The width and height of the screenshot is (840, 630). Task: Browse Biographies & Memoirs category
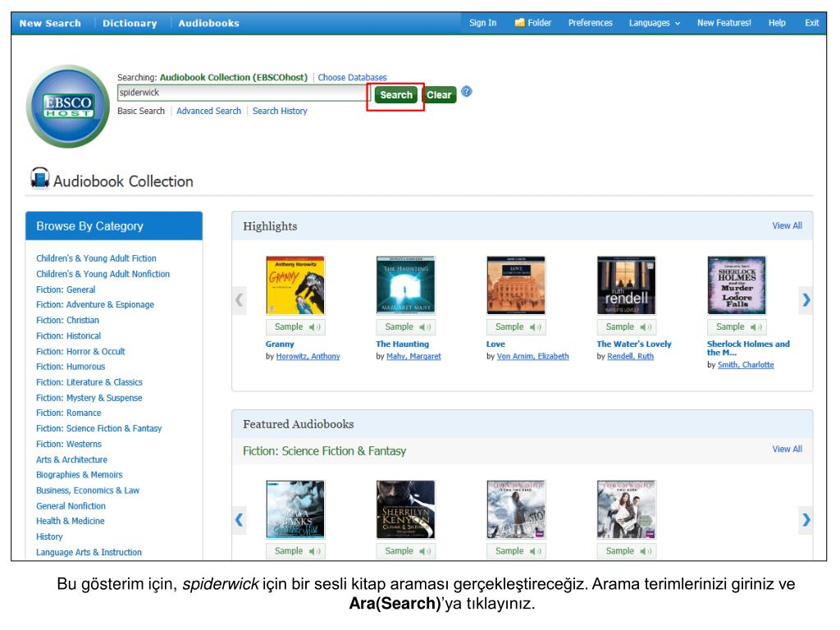click(x=80, y=475)
